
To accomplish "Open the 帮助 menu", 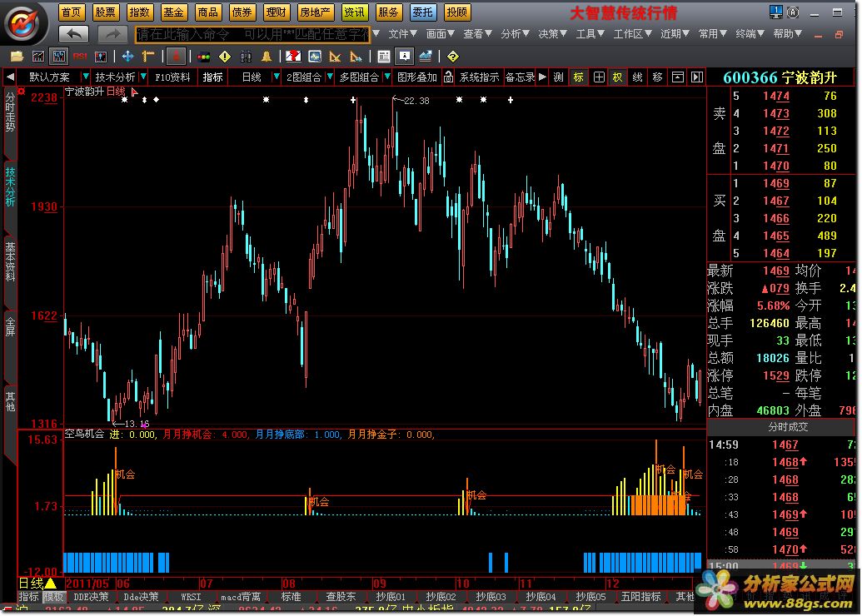I will pos(787,34).
